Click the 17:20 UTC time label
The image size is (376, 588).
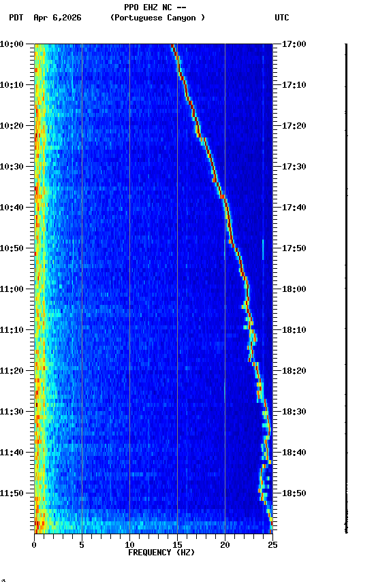point(294,126)
